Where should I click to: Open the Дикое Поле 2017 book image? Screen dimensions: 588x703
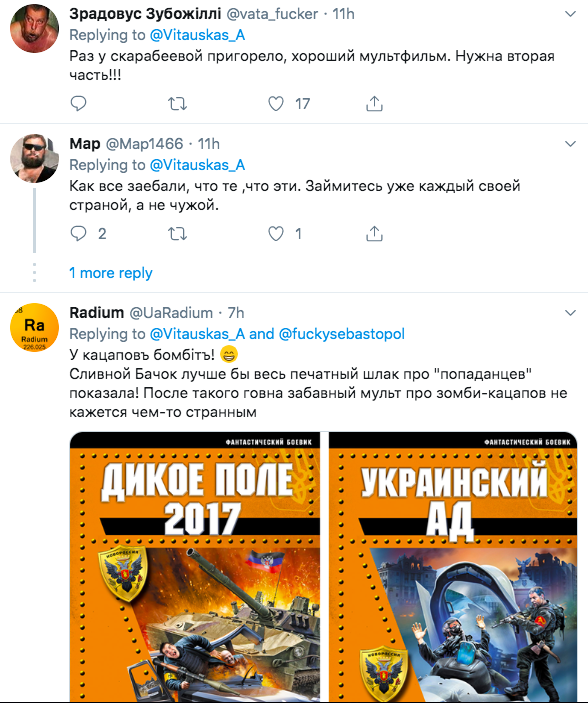[x=195, y=567]
